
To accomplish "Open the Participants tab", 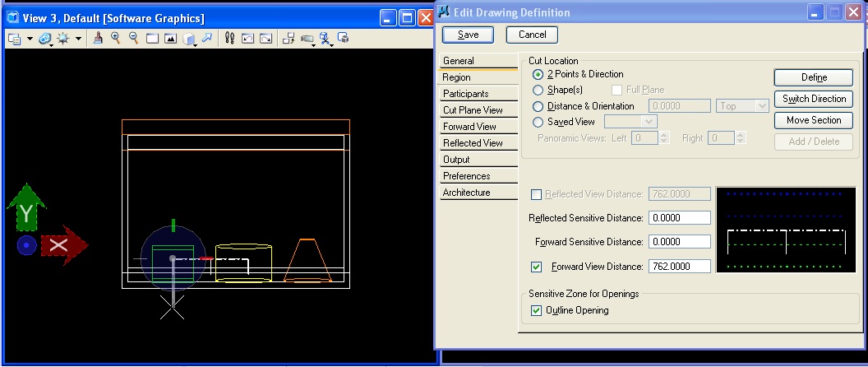I will (478, 94).
